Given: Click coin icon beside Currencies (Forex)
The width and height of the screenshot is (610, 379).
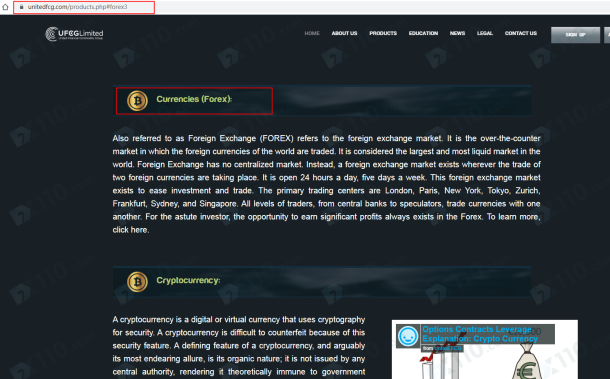Looking at the screenshot, I should 137,101.
